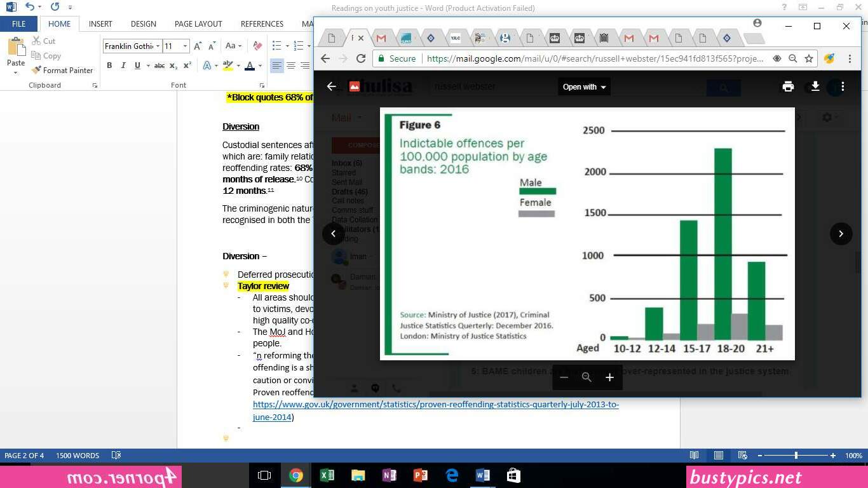Image resolution: width=868 pixels, height=488 pixels.
Task: Show next attachment with right arrow
Action: (x=841, y=234)
